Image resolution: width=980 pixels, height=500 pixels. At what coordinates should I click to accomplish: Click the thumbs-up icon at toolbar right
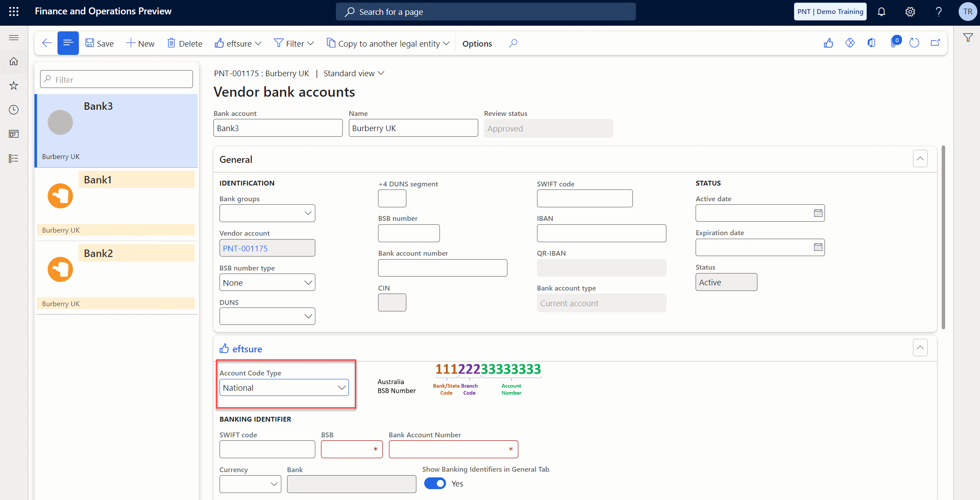(828, 43)
